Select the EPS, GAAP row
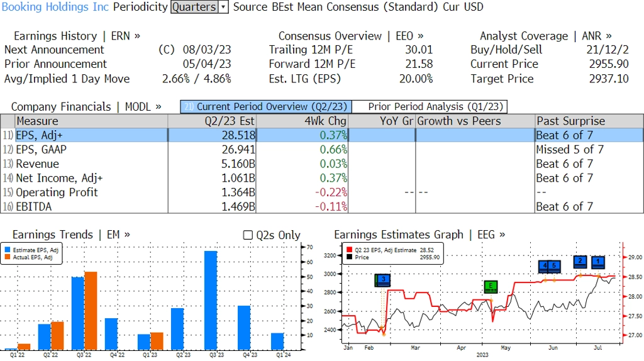 (322, 150)
